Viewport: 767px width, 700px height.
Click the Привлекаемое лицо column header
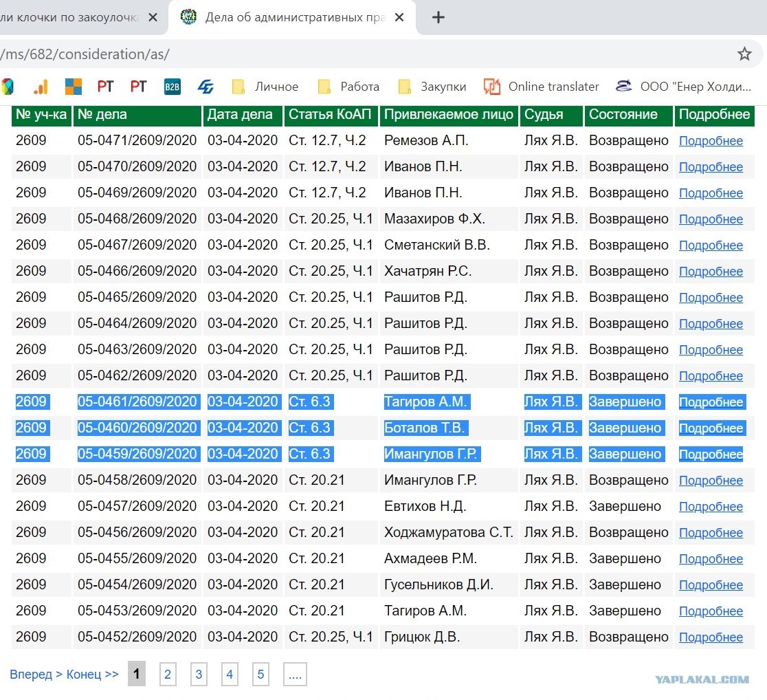click(x=449, y=115)
